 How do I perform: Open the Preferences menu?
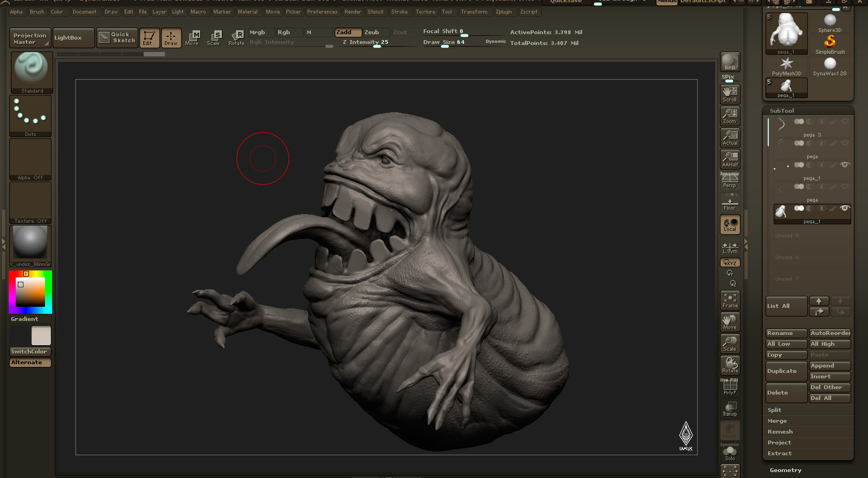(322, 12)
